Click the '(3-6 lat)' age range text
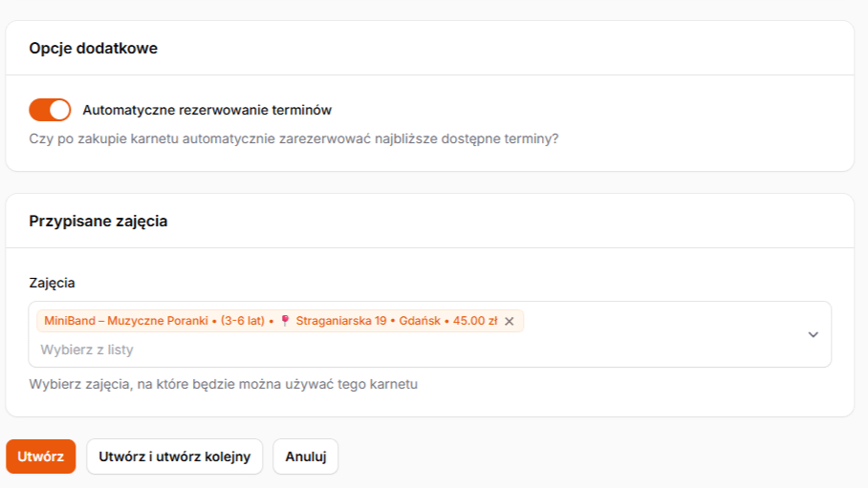This screenshot has width=868, height=488. [x=242, y=321]
